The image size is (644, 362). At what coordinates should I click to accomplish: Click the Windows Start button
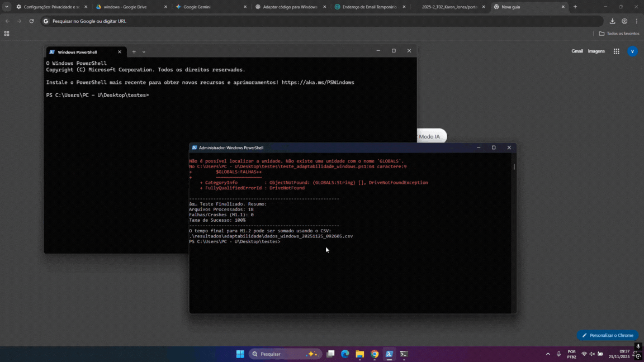pos(240,354)
